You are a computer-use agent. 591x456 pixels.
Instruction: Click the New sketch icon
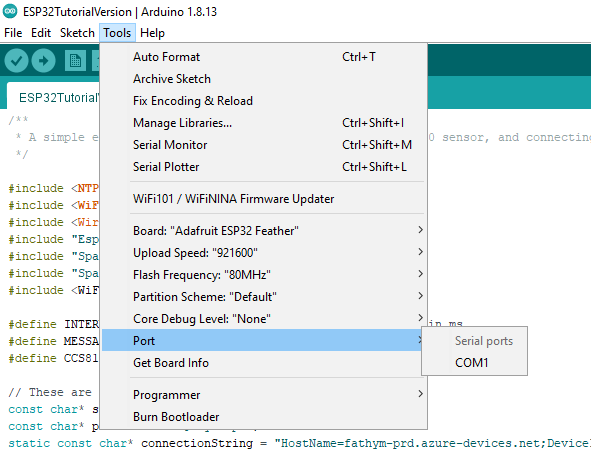pos(75,61)
